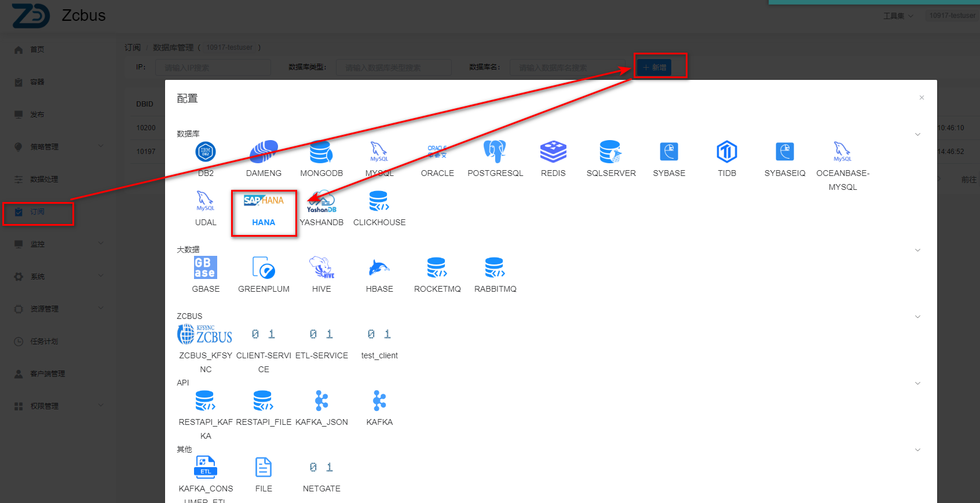
Task: Choose the TIDB database icon
Action: [727, 152]
